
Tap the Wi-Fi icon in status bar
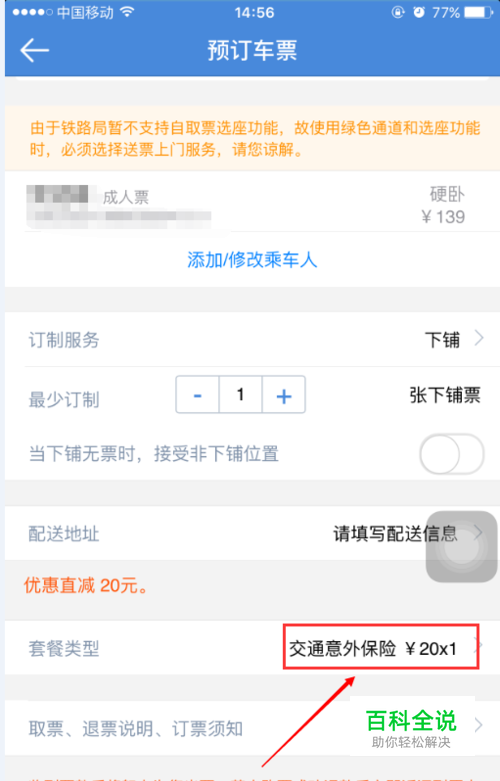tap(127, 11)
